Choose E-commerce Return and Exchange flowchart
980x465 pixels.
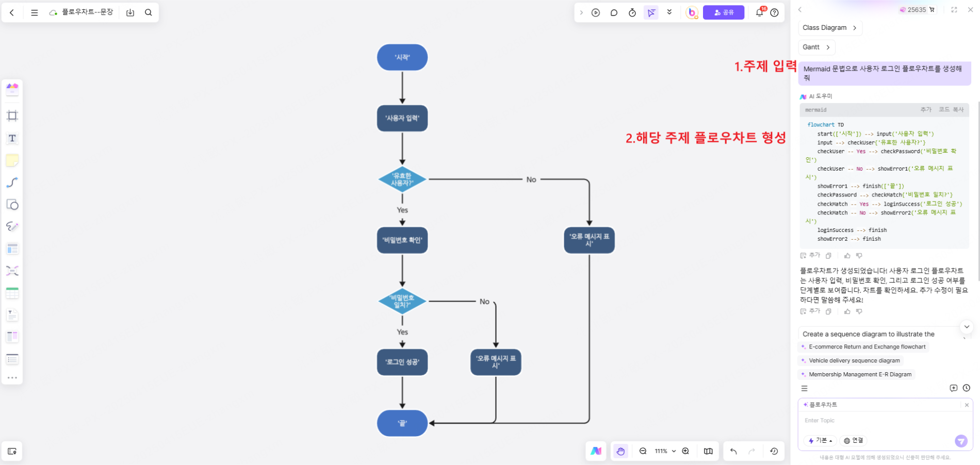point(863,347)
